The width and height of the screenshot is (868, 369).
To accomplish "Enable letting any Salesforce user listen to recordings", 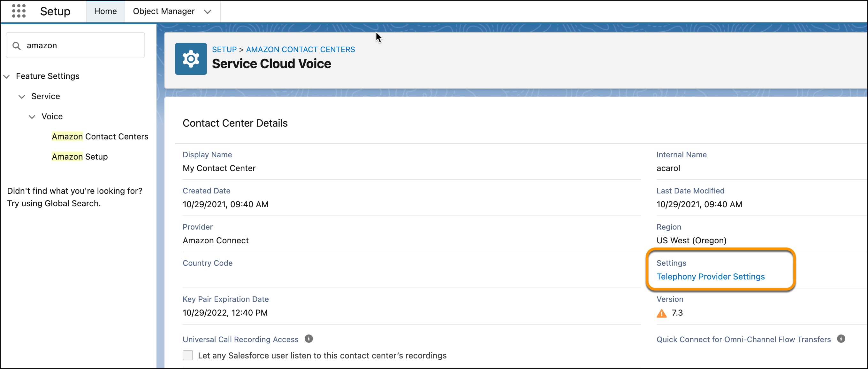I will 188,355.
